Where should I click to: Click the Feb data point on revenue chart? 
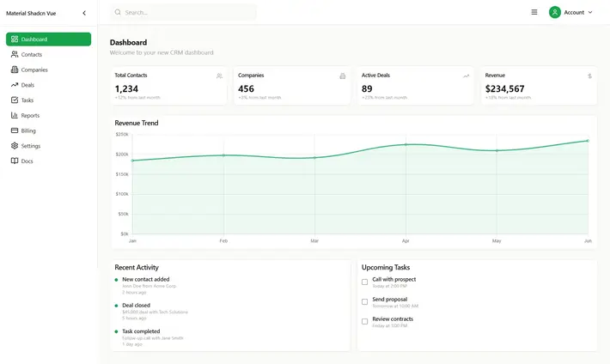223,155
